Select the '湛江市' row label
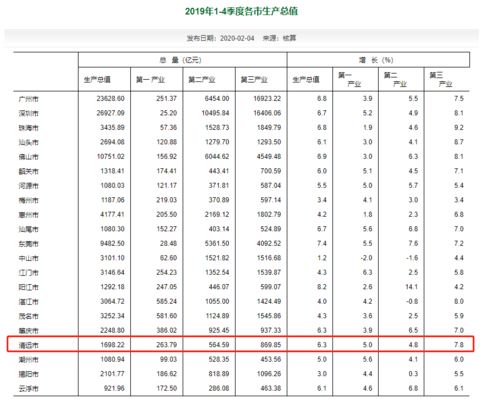This screenshot has height=399, width=480. click(29, 302)
